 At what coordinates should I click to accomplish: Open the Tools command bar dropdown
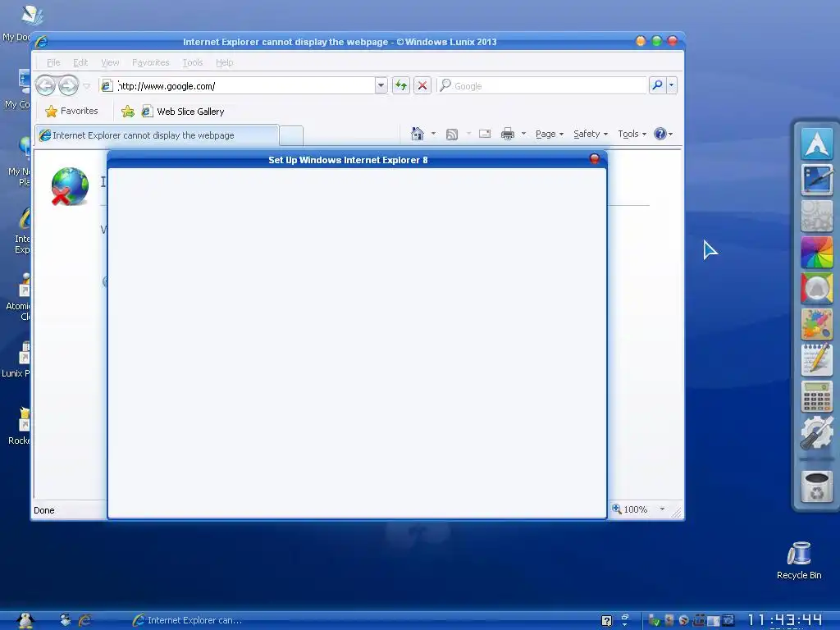click(632, 134)
